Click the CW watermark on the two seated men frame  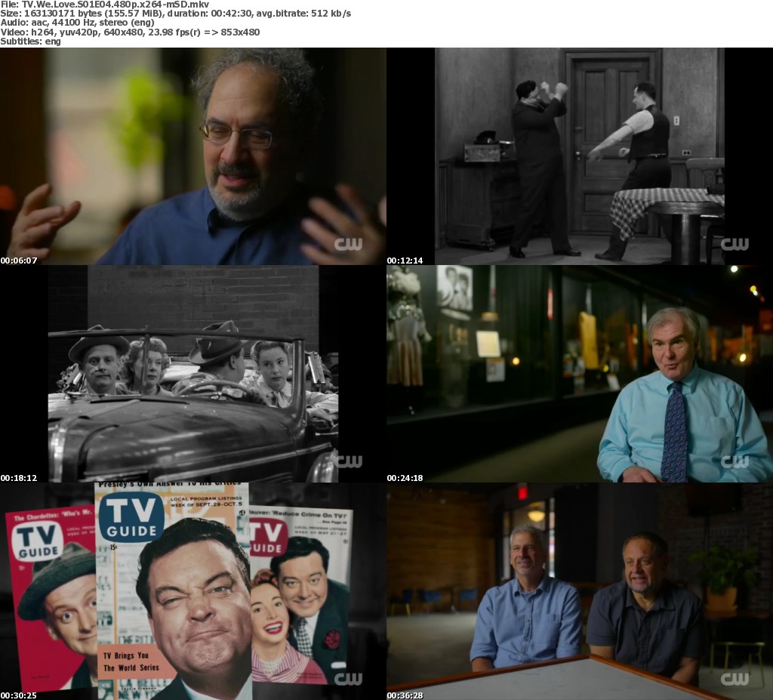[x=735, y=679]
